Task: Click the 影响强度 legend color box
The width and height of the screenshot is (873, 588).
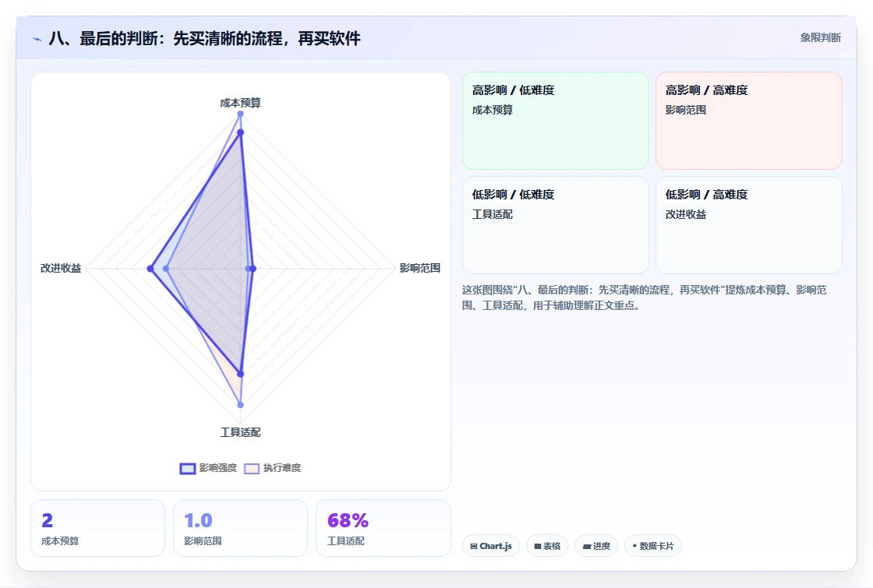Action: point(188,468)
